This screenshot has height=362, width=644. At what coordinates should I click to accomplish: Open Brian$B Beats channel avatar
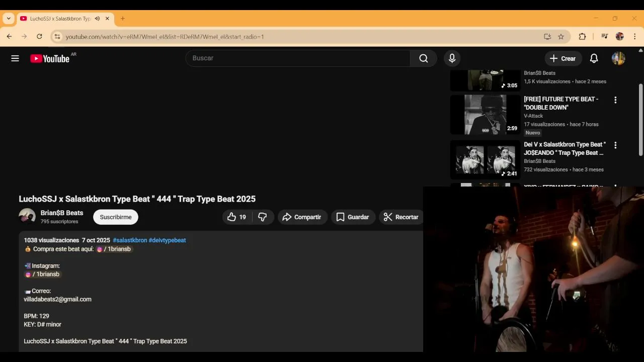point(27,217)
